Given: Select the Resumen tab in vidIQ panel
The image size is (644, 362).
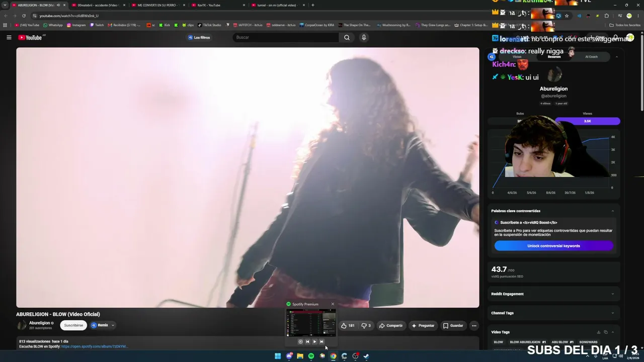Looking at the screenshot, I should click(x=554, y=57).
